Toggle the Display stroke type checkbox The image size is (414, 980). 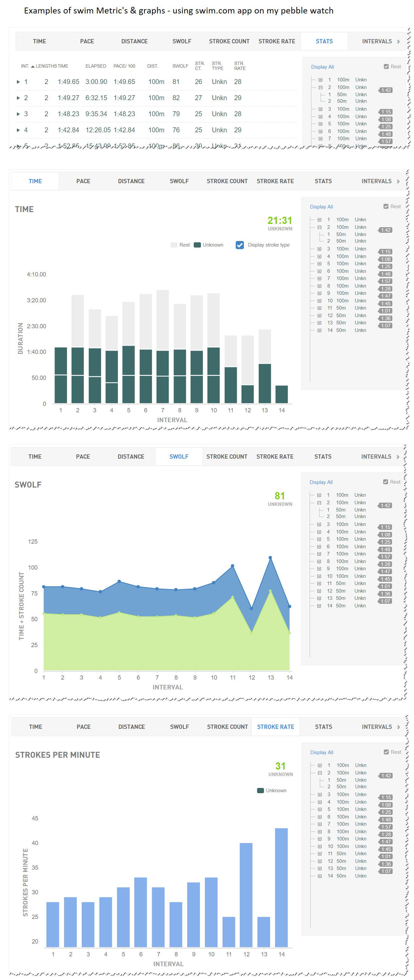pyautogui.click(x=240, y=245)
